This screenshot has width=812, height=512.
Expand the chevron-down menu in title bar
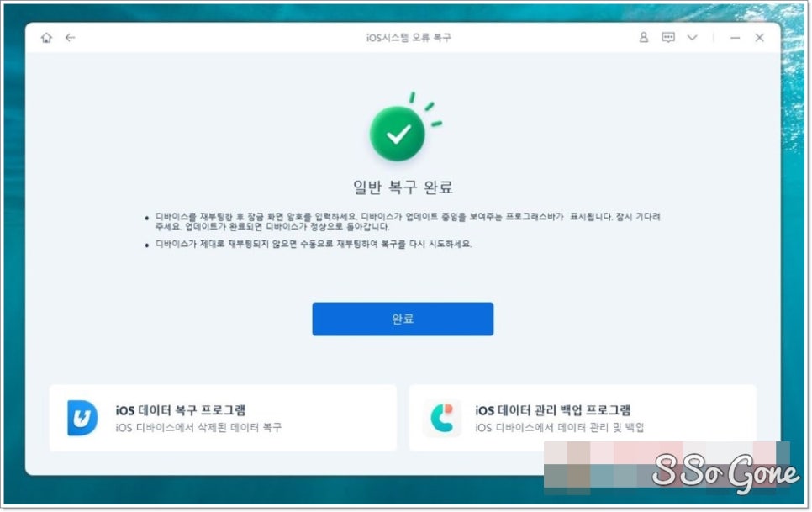coord(693,37)
